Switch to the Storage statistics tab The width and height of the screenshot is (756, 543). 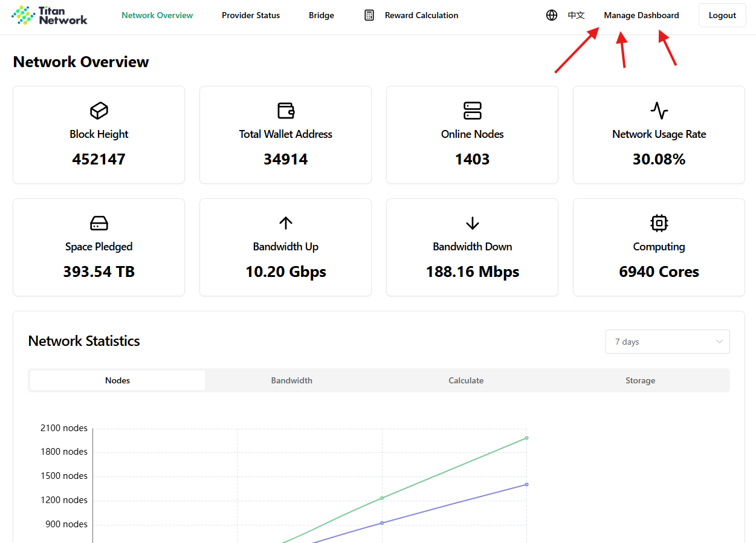click(x=641, y=380)
